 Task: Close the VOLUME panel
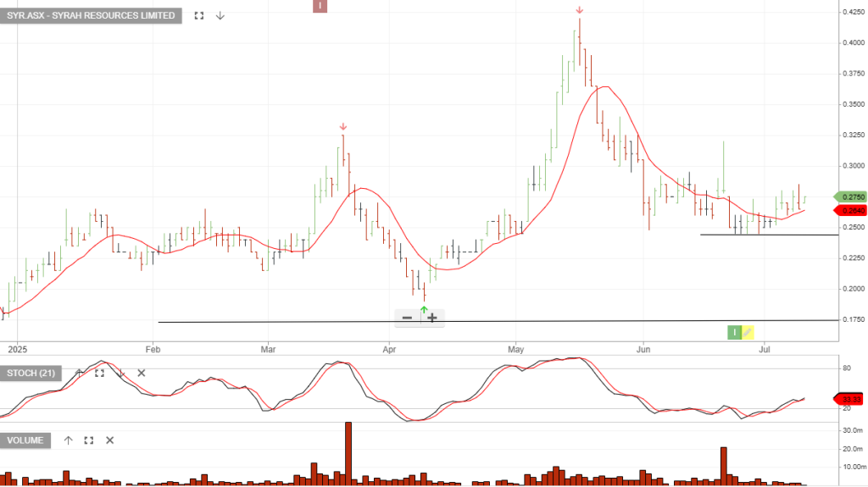coord(109,440)
